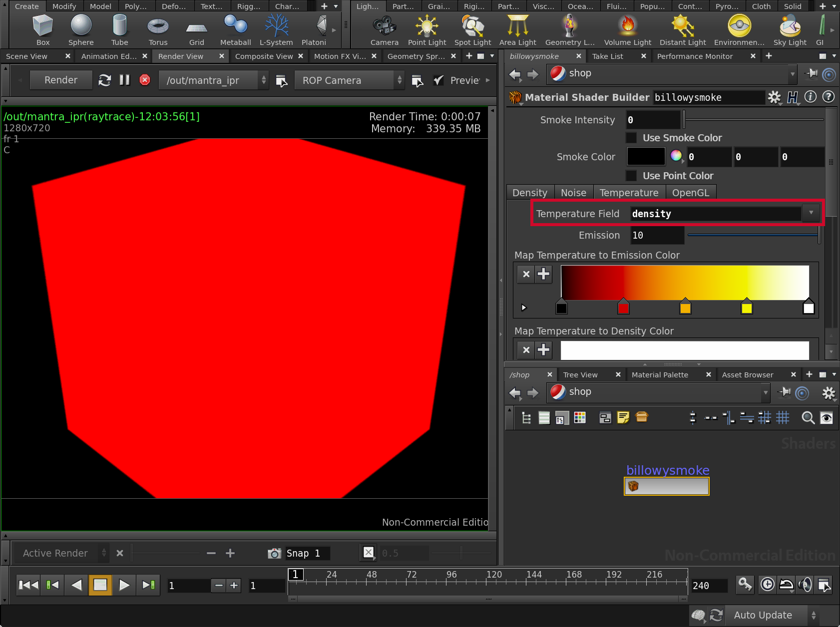Enable the Use Point Color checkbox
840x627 pixels.
(x=631, y=176)
